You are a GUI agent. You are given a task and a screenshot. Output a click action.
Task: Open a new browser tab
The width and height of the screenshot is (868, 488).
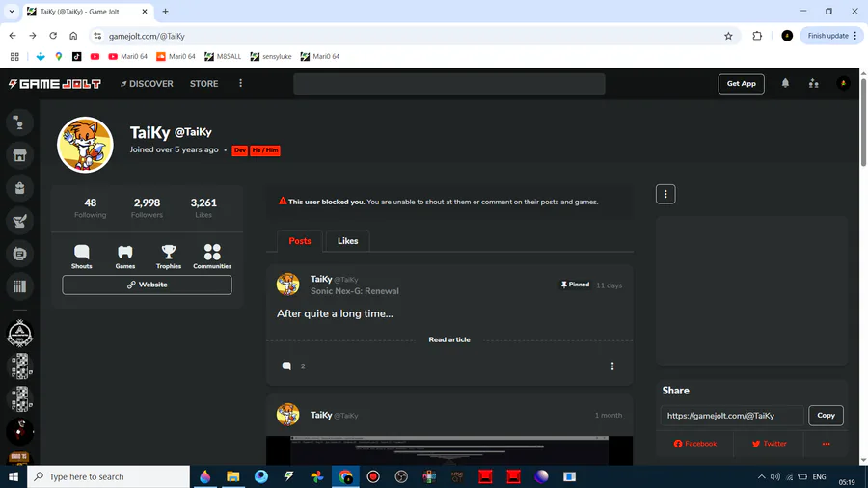[x=165, y=11]
